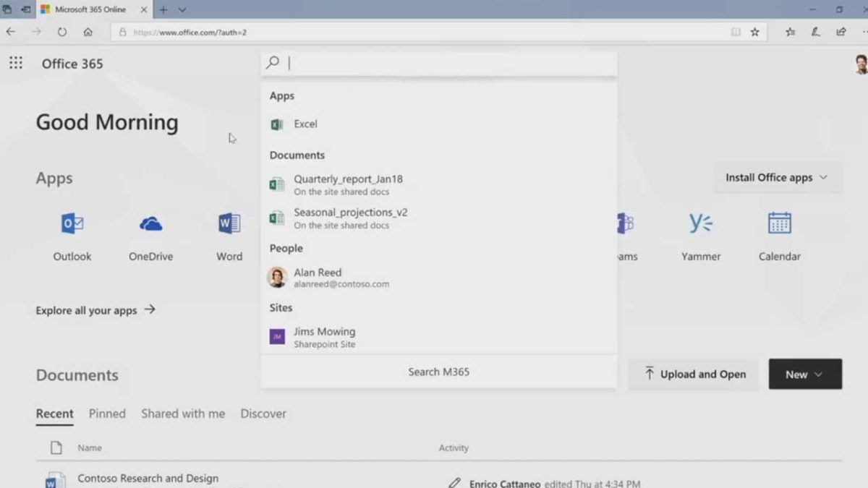Screen dimensions: 868x488
Task: Open browser reading view
Action: (x=736, y=32)
